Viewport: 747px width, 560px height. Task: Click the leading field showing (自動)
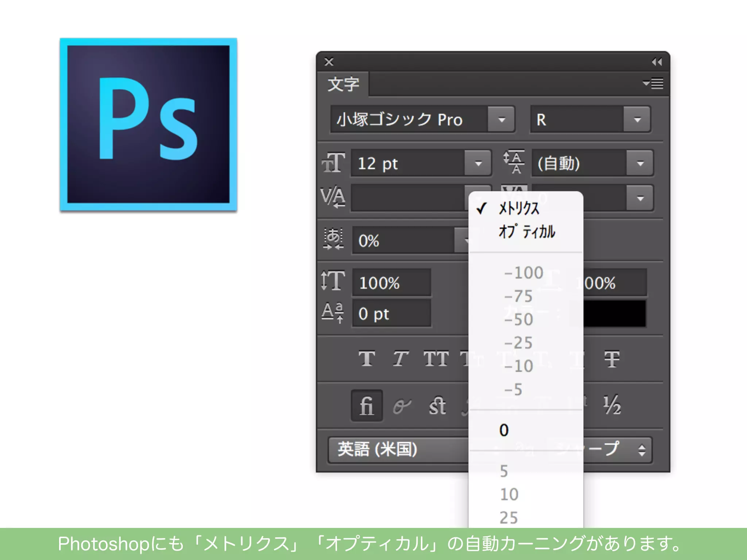pyautogui.click(x=579, y=163)
